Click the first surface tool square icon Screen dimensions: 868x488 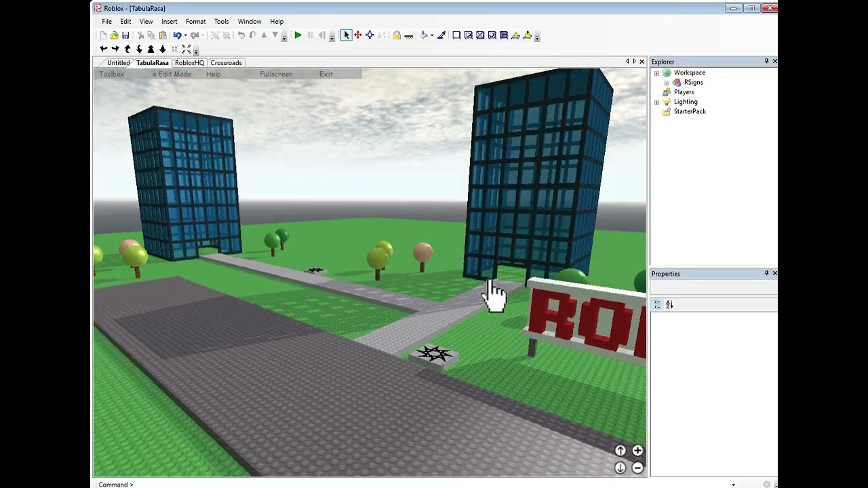click(x=456, y=35)
